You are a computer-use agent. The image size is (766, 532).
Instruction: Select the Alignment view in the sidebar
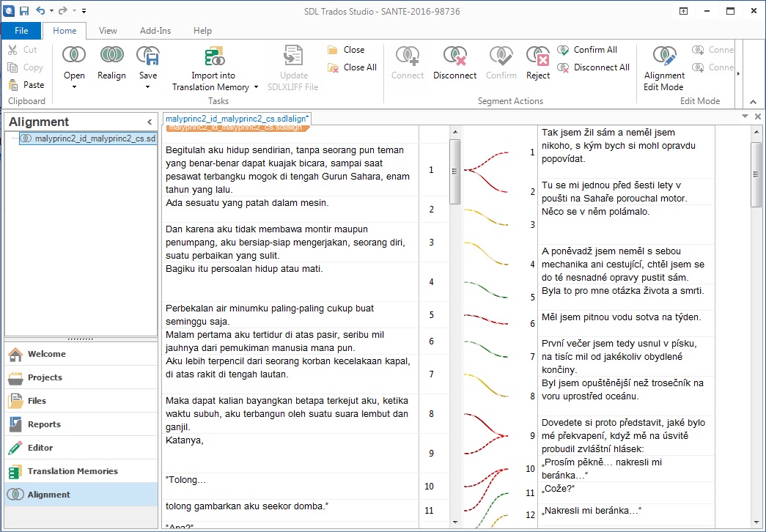81,495
